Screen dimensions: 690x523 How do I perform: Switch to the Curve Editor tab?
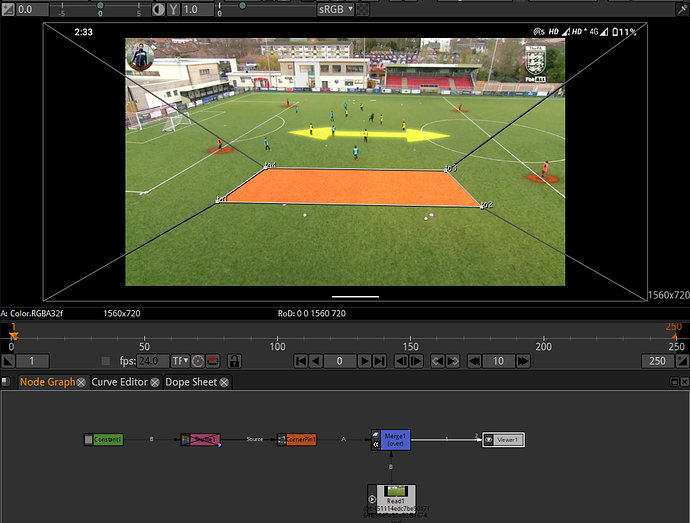pyautogui.click(x=119, y=382)
